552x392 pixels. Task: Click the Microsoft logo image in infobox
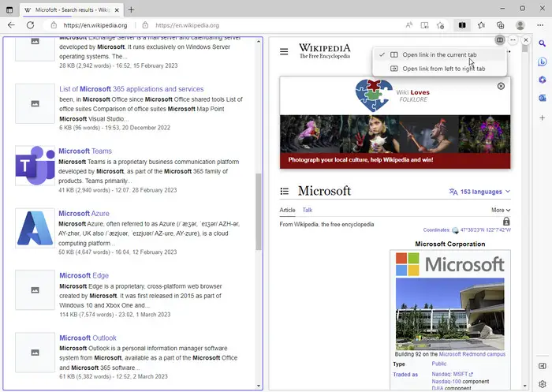450,264
